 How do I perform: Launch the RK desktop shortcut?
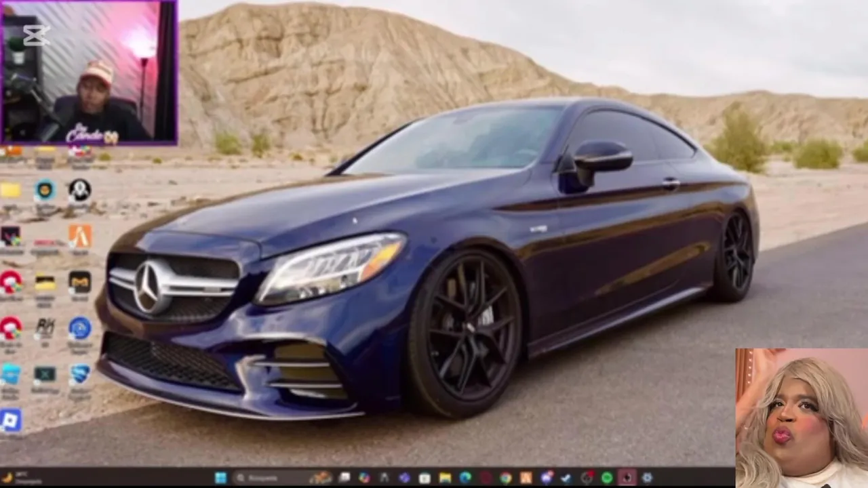click(x=45, y=327)
